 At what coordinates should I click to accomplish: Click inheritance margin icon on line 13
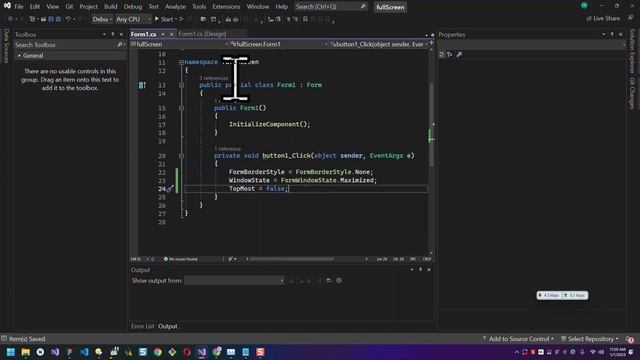coord(142,85)
